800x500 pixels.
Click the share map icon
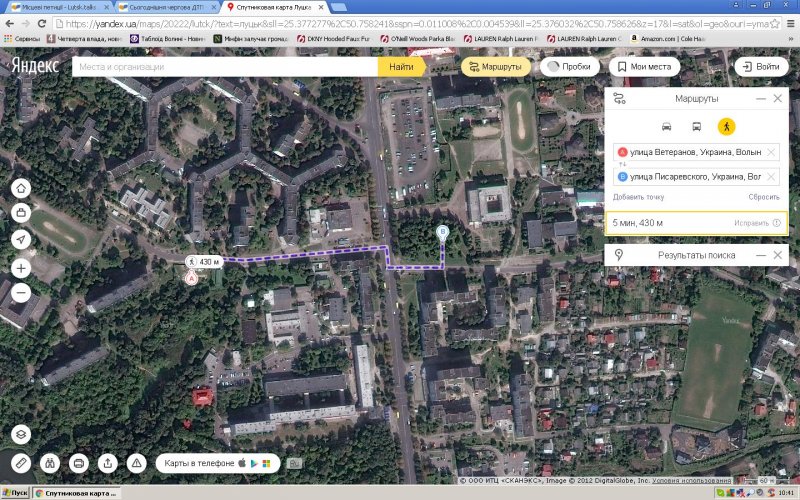108,463
